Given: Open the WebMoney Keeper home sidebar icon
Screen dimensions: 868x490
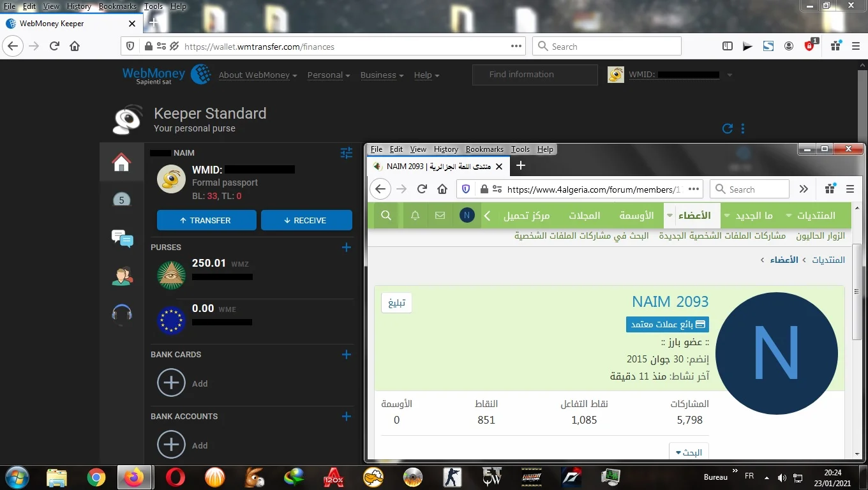Looking at the screenshot, I should 121,163.
